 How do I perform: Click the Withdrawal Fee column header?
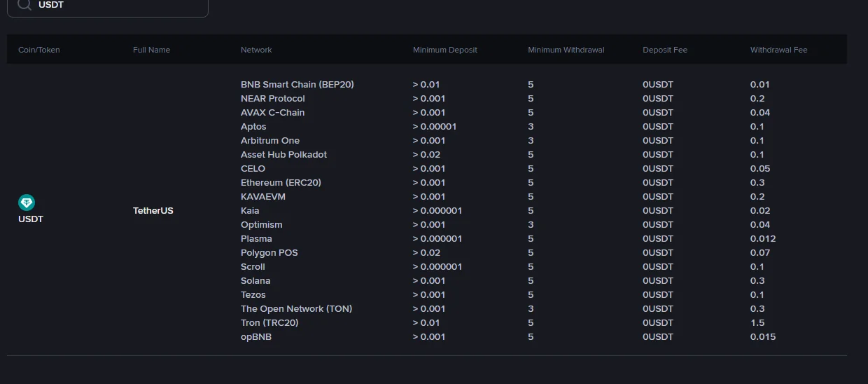click(779, 50)
